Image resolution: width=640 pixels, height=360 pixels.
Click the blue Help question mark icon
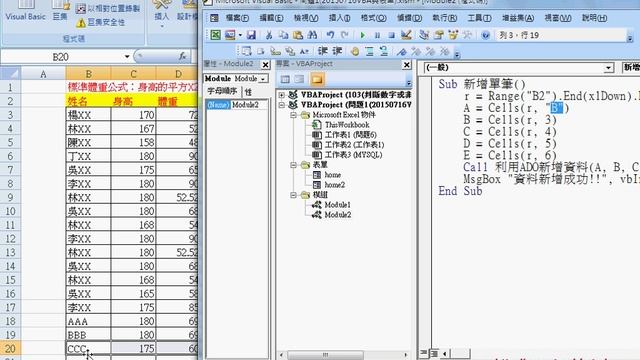click(485, 35)
